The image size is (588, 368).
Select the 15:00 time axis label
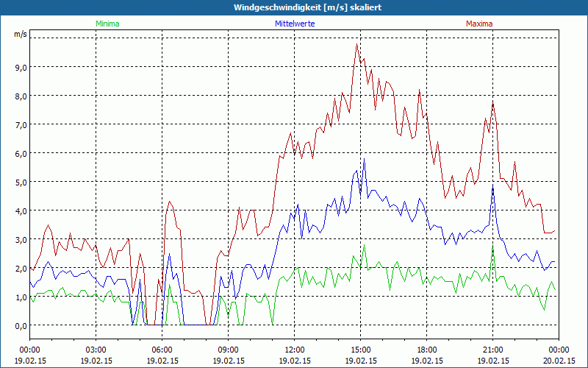tap(360, 350)
